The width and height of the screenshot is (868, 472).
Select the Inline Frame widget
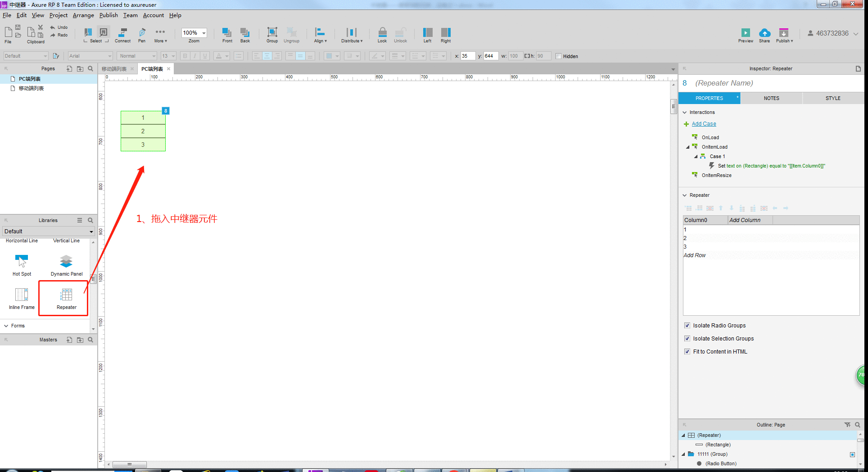pyautogui.click(x=22, y=299)
